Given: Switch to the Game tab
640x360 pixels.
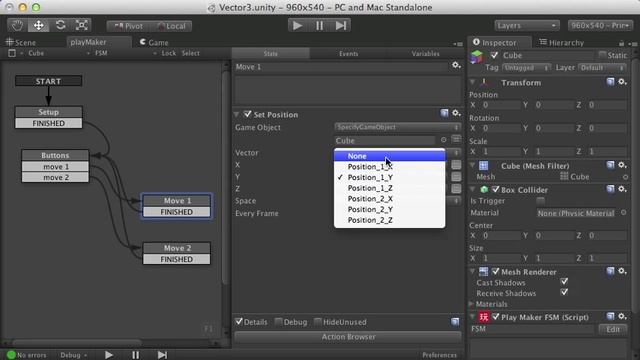Looking at the screenshot, I should tap(154, 42).
